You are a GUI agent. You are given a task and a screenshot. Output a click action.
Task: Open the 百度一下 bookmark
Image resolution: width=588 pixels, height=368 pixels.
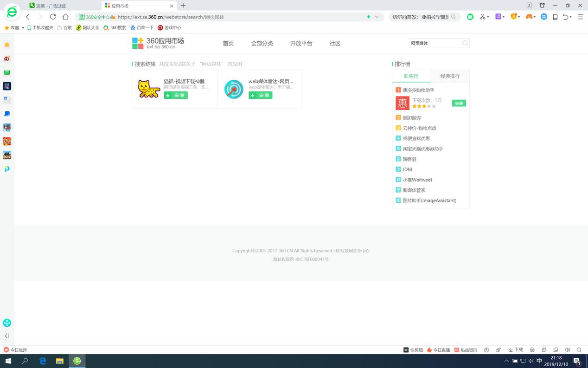pos(142,28)
